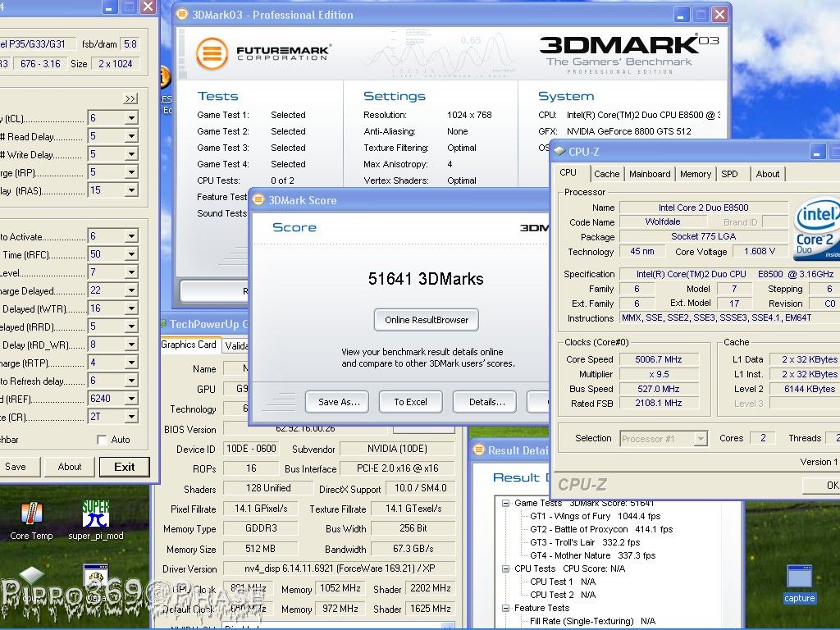The image size is (840, 630).
Task: Open the Core Temp desktop icon
Action: pos(32,521)
